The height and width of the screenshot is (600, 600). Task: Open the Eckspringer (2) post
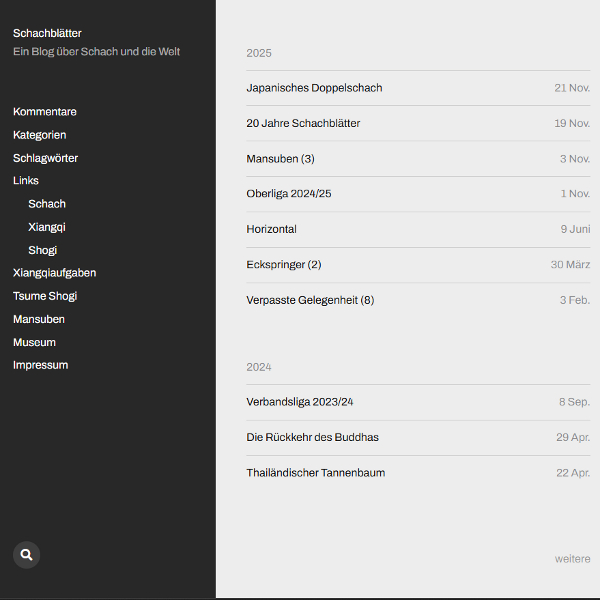tap(283, 265)
